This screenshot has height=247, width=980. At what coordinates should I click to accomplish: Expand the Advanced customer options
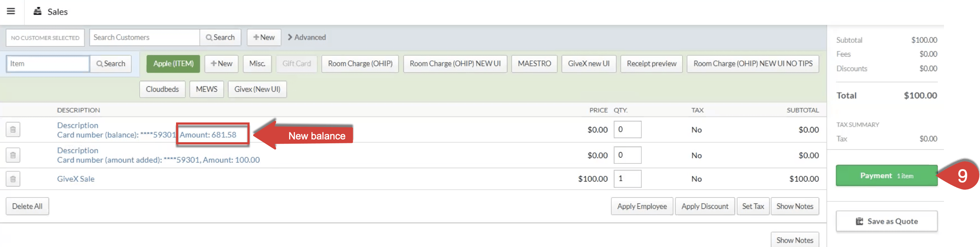pyautogui.click(x=307, y=38)
